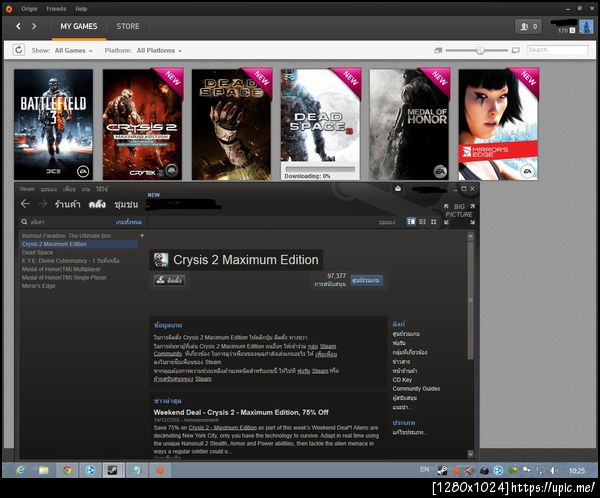Click Steam window vertical scrollbar
This screenshot has height=498, width=600.
(x=470, y=300)
